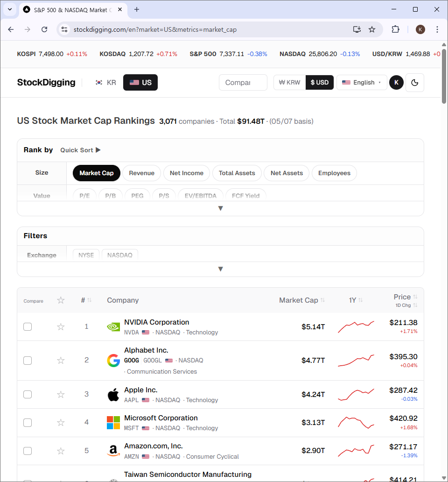Check compare box for NVIDIA Corporation
Viewport: 448px width, 482px height.
[28, 327]
